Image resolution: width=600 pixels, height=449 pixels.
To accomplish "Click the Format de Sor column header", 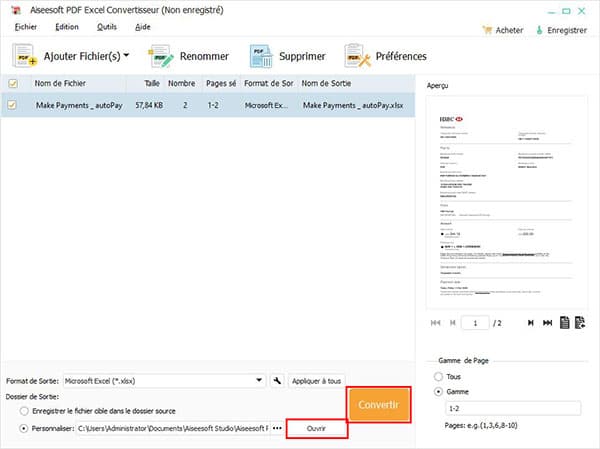I will (x=269, y=83).
